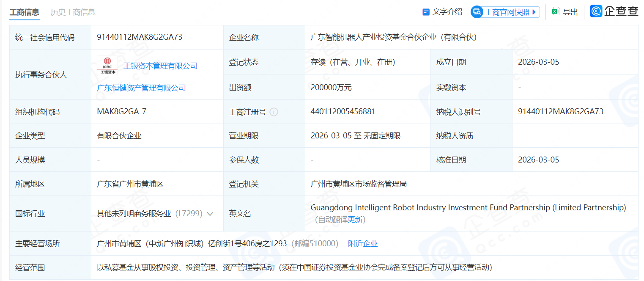The height and width of the screenshot is (281, 644).
Task: Switch to 历史工商信息 tab
Action: tap(73, 12)
